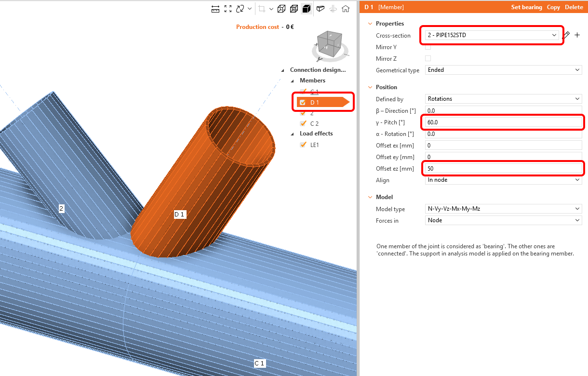Open the rotate view options arrow
Viewport: 588px width, 376px height.
pyautogui.click(x=249, y=9)
